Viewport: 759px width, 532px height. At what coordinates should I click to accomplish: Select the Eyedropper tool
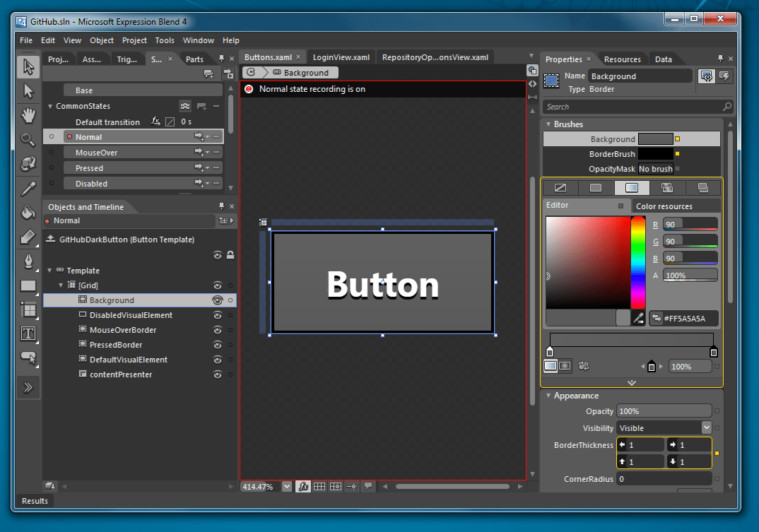point(28,188)
